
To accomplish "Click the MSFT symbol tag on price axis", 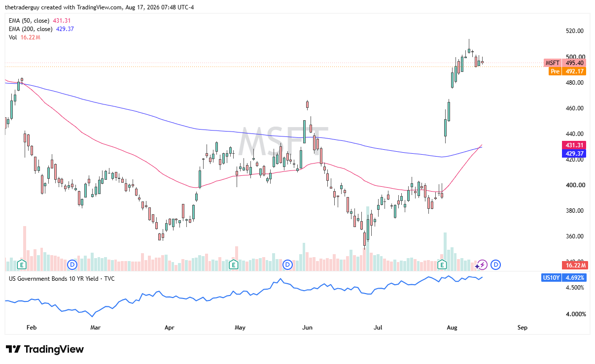I will click(553, 63).
